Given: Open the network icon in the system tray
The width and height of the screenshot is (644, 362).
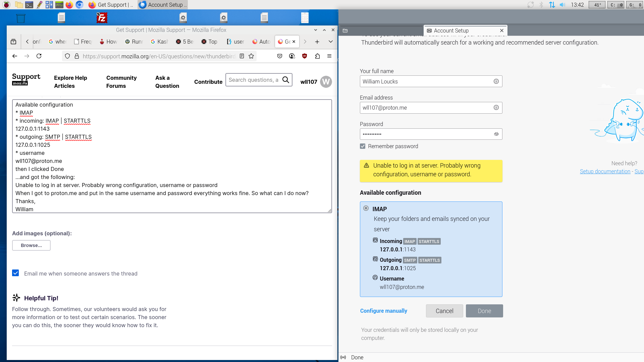Looking at the screenshot, I should coord(552,5).
